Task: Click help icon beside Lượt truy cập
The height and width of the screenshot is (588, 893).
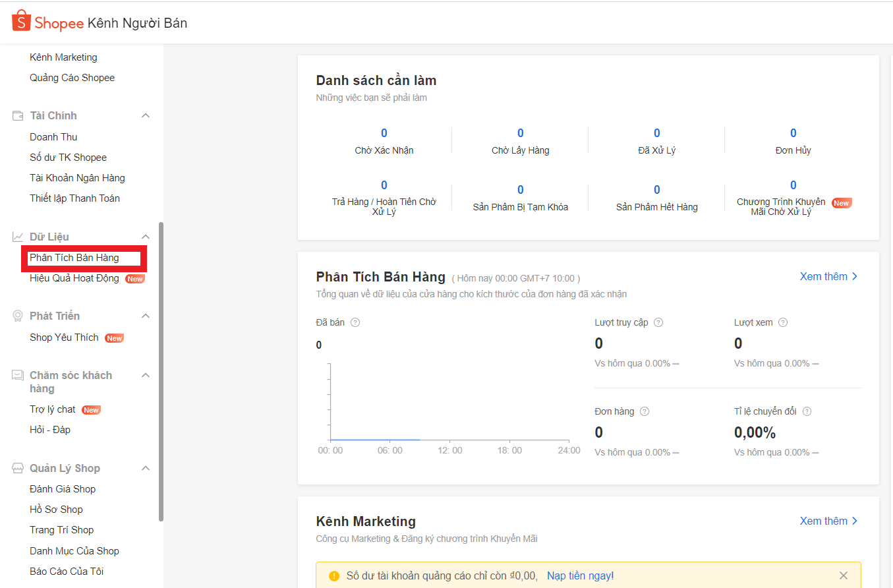Action: [658, 322]
